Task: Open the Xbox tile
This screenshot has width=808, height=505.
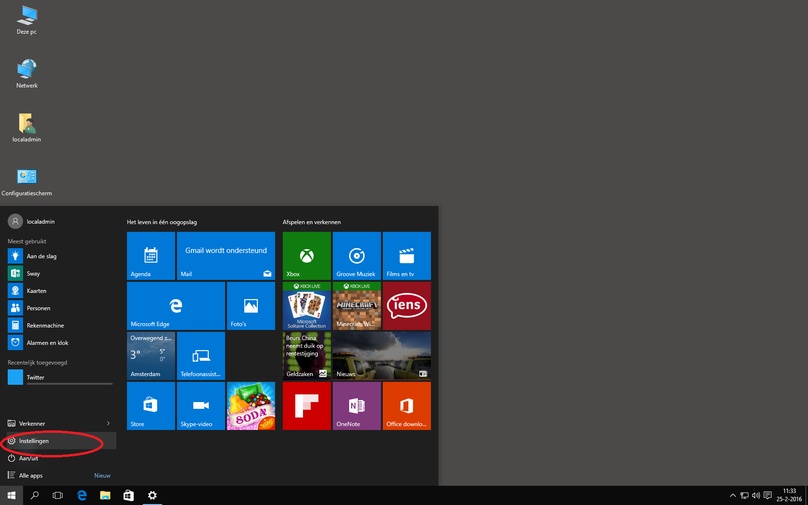Action: tap(307, 256)
